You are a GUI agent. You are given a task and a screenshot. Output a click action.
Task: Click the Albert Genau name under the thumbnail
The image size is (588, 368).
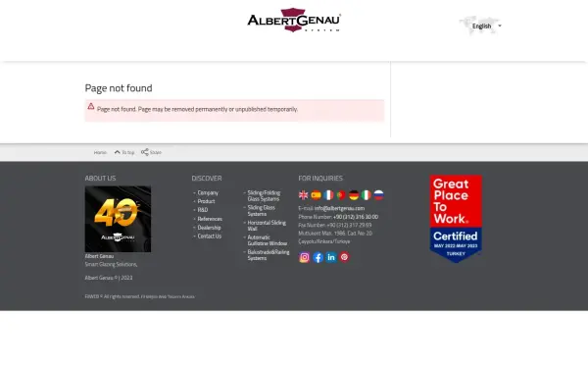[x=99, y=256]
